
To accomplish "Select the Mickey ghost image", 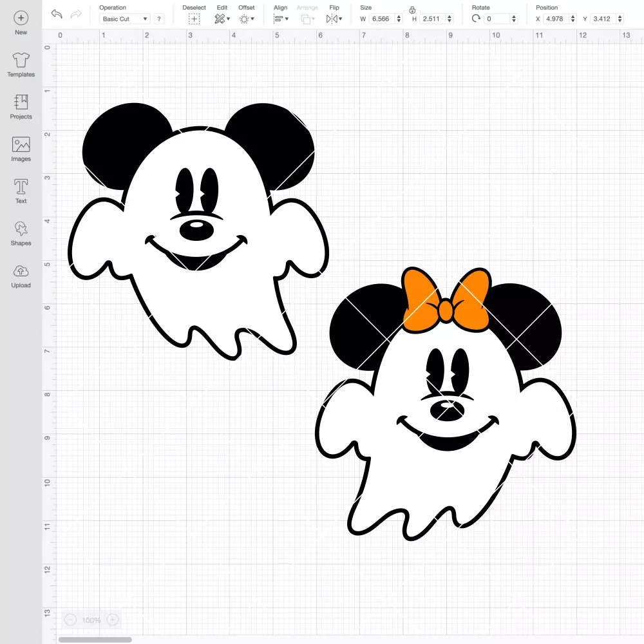I will tap(198, 231).
